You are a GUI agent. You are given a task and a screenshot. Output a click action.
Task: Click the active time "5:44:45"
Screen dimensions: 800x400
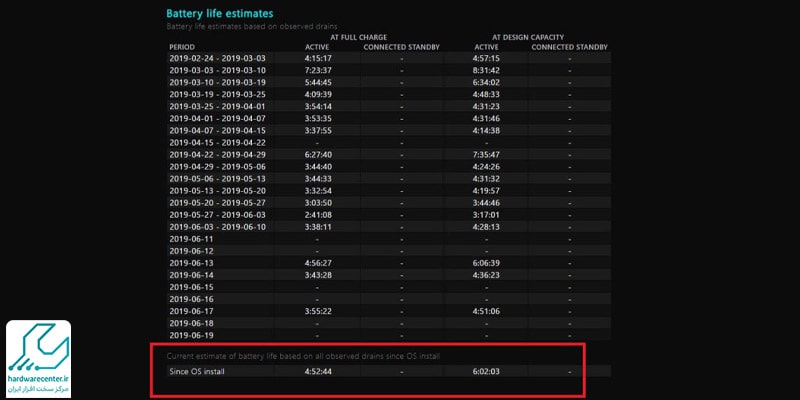tap(318, 83)
